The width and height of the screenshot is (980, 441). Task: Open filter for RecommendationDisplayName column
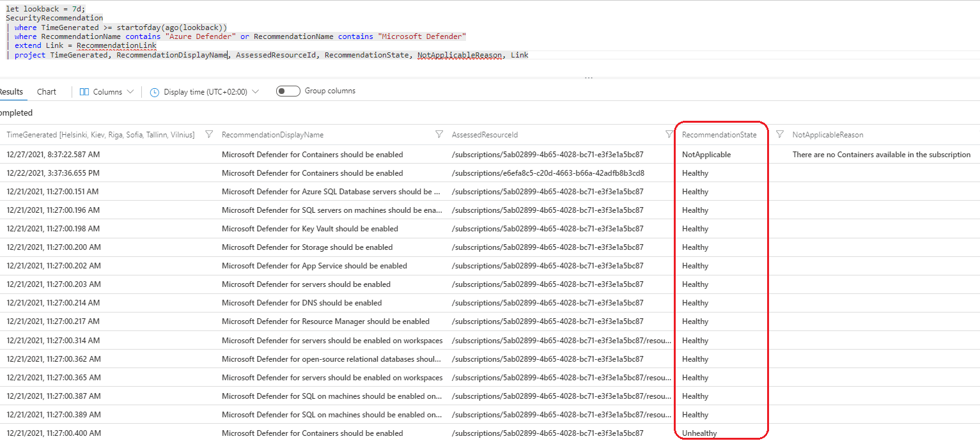pos(439,134)
